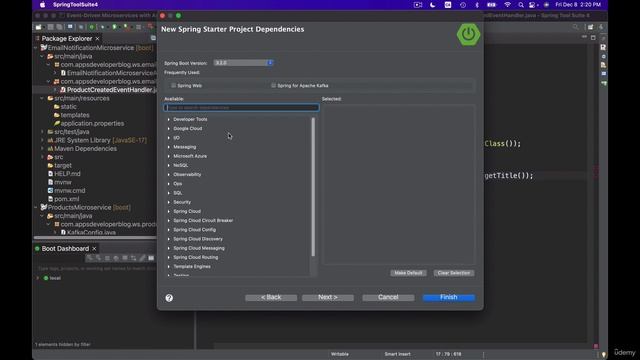The image size is (640, 360).
Task: Select the Spring Cloud Config category label
Action: 194,230
